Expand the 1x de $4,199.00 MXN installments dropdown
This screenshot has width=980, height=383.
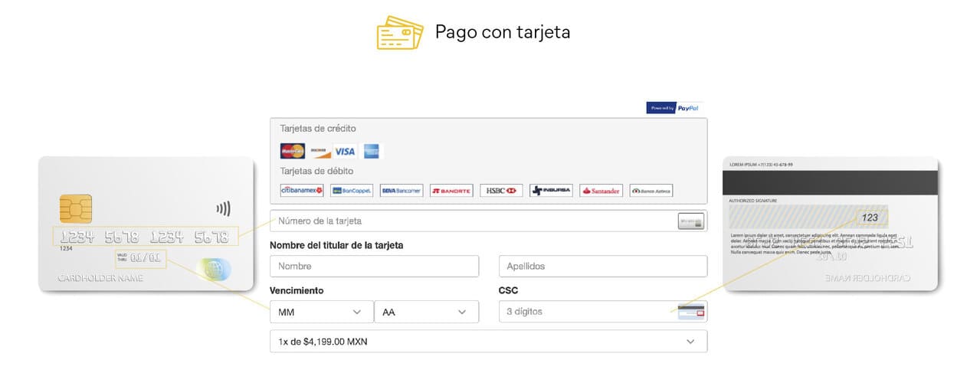(488, 341)
